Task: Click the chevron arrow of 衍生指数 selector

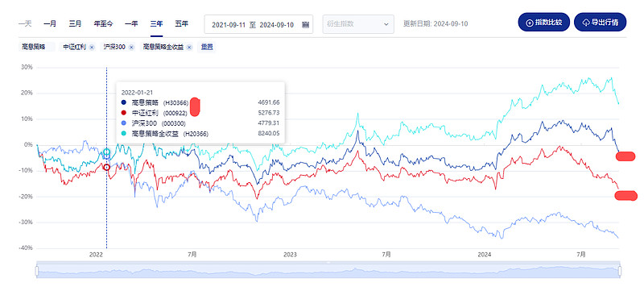Action: [x=386, y=24]
